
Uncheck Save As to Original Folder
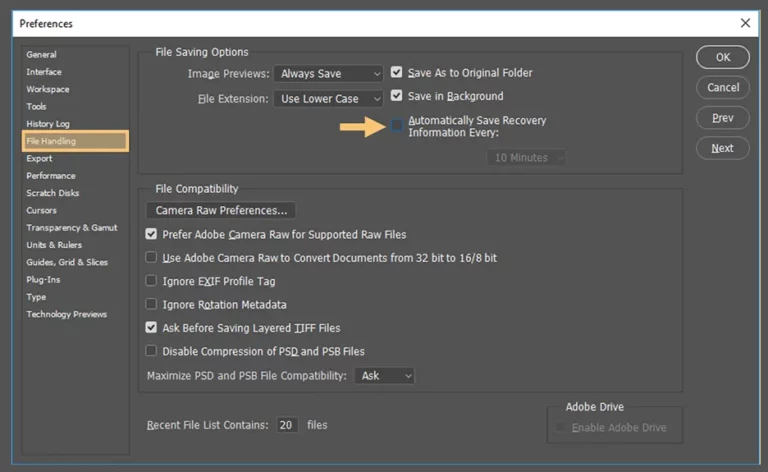(x=396, y=72)
